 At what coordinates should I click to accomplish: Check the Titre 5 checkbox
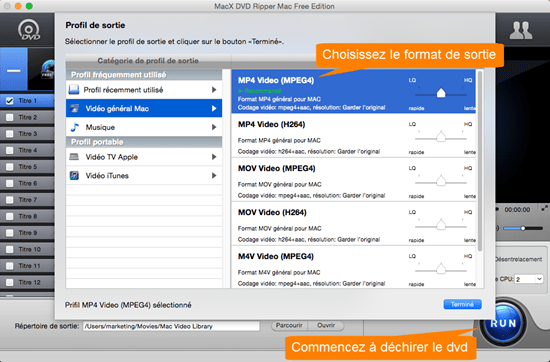pos(9,167)
